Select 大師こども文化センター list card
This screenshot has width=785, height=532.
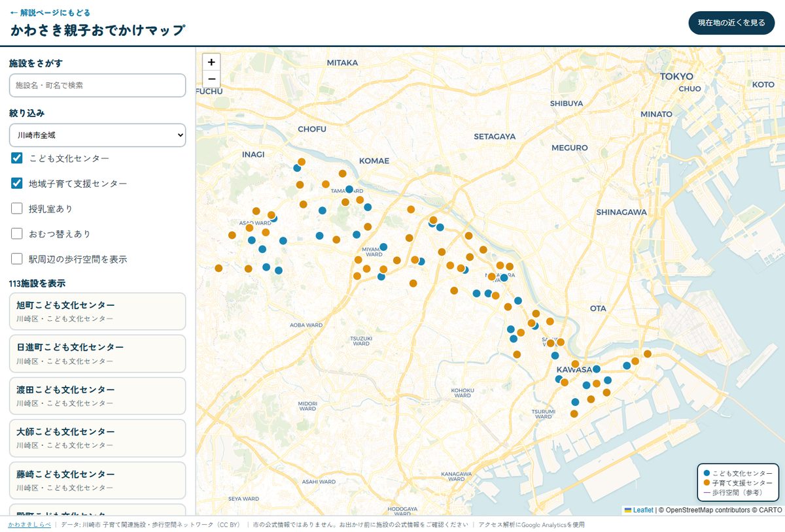tap(97, 438)
